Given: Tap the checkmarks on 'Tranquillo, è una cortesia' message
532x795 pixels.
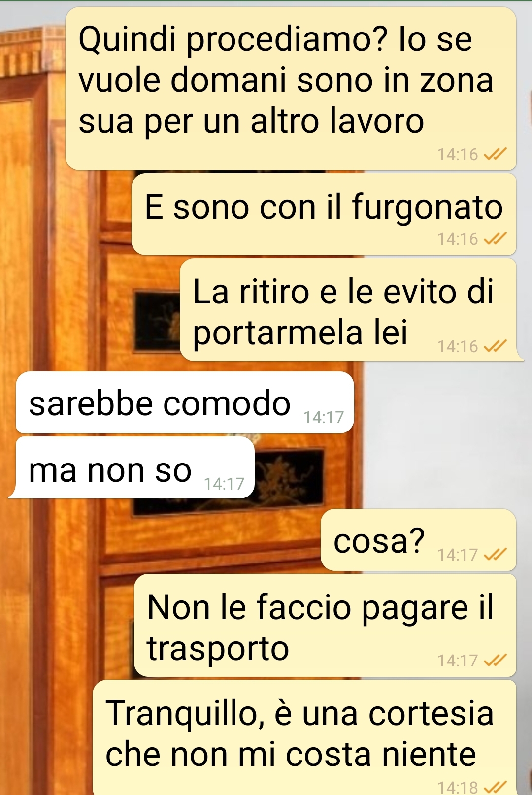Looking at the screenshot, I should [x=495, y=787].
